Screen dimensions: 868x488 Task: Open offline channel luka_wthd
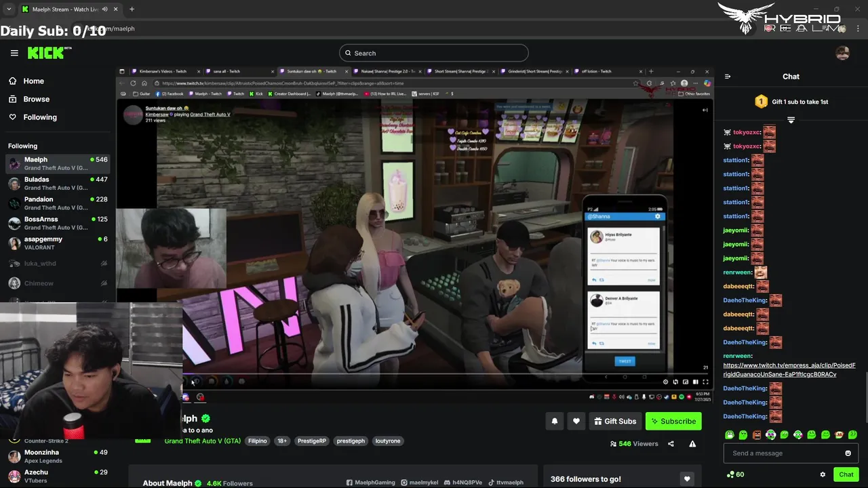point(58,263)
